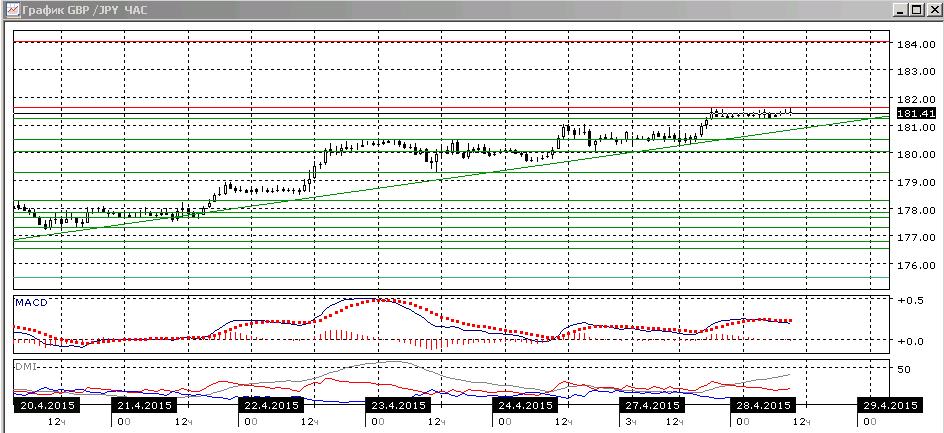Viewport: 944px width, 433px height.
Task: Maximize the GBP/JPY chart window
Action: tap(915, 10)
